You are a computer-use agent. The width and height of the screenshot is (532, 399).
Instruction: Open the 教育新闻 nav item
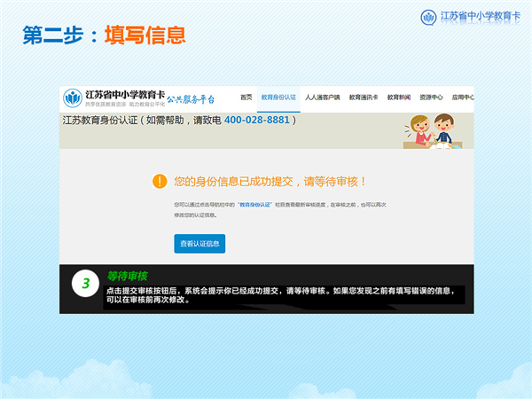click(x=399, y=98)
